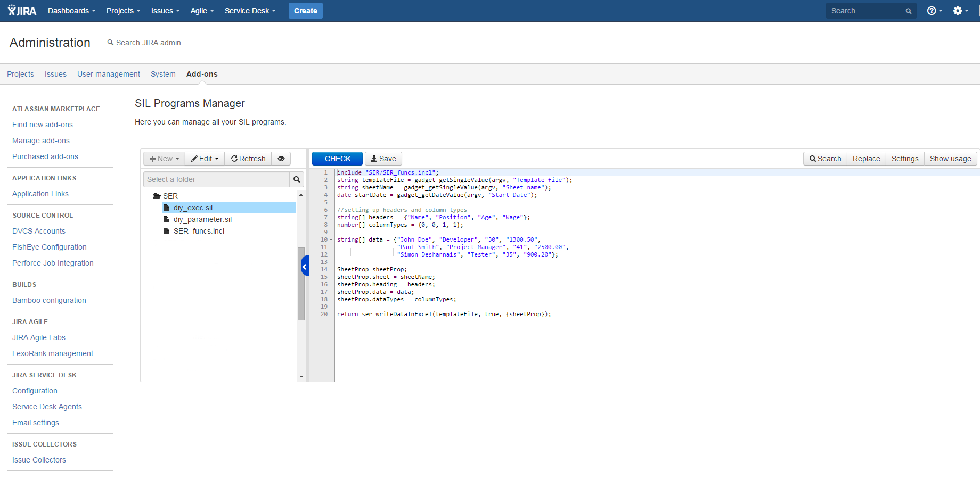
Task: Switch to the Projects admin tab
Action: coord(21,74)
